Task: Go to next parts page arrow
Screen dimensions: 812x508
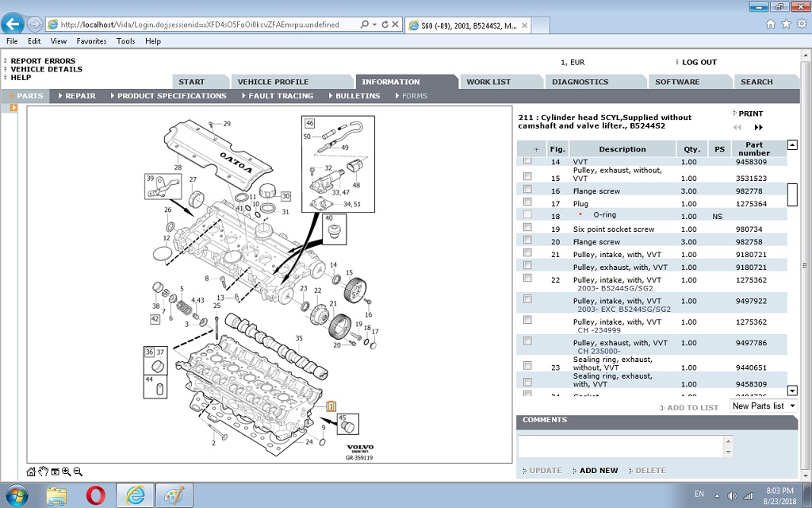Action: 758,128
